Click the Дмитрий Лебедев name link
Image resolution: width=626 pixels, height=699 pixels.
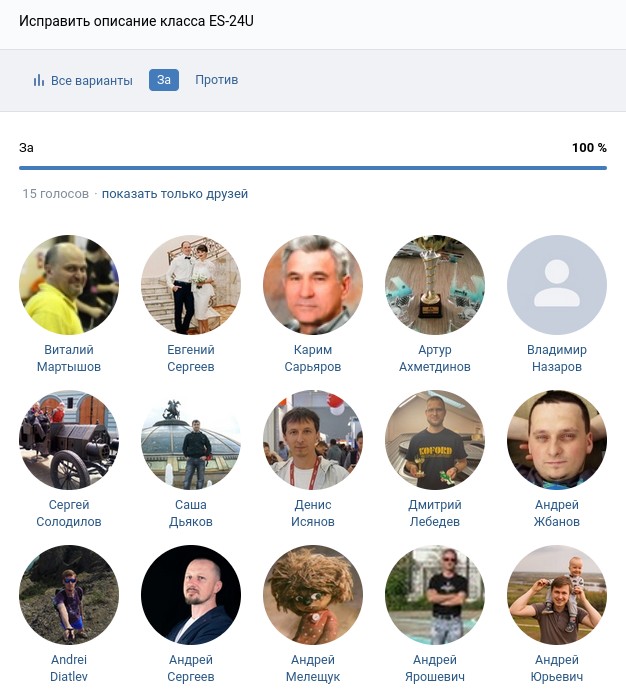(x=435, y=513)
